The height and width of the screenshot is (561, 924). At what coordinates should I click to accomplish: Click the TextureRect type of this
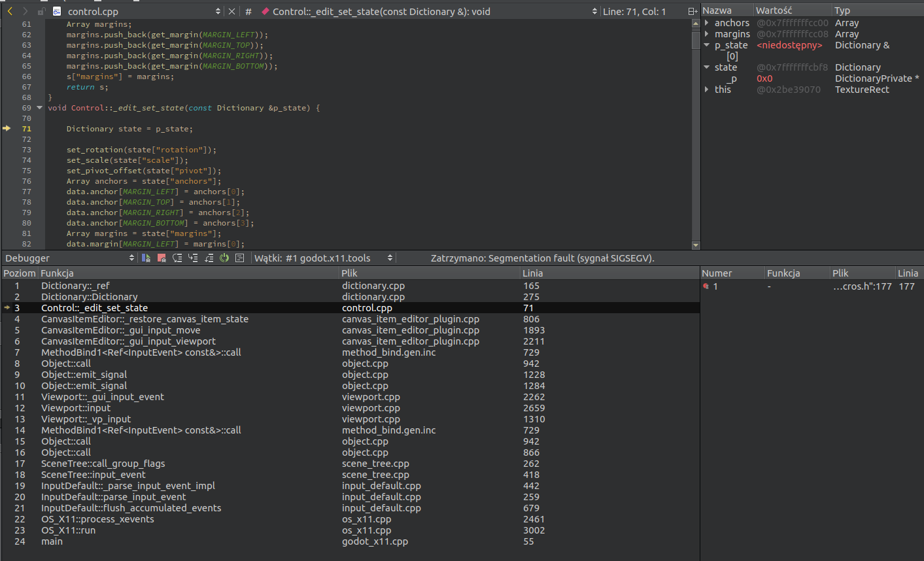tap(862, 90)
